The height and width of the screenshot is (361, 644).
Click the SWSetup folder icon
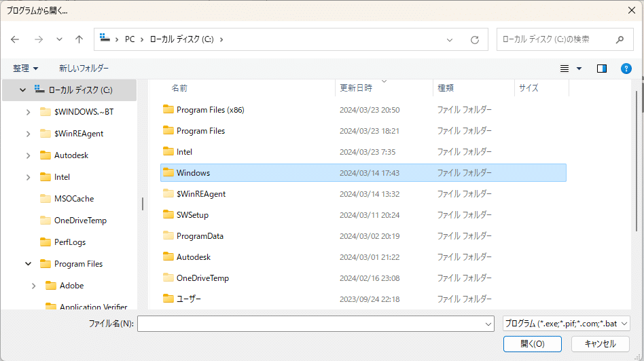pyautogui.click(x=168, y=214)
